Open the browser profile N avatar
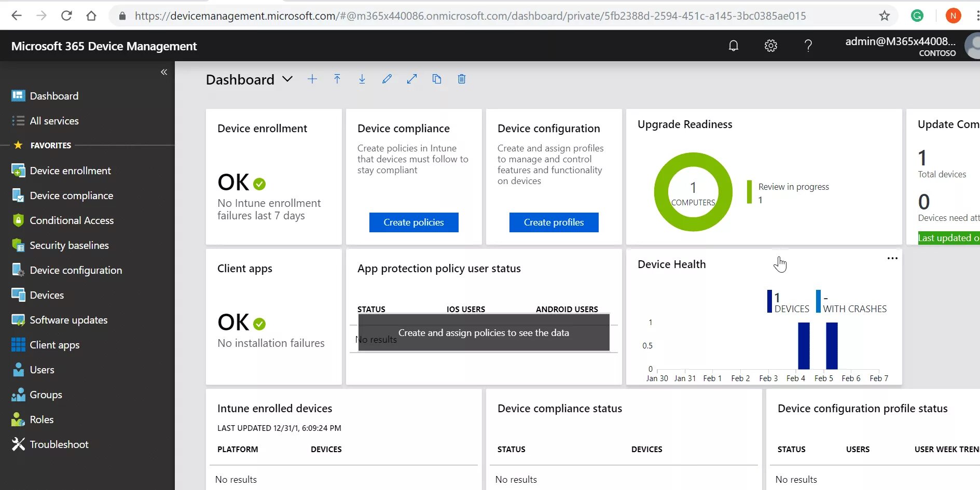 (x=953, y=16)
